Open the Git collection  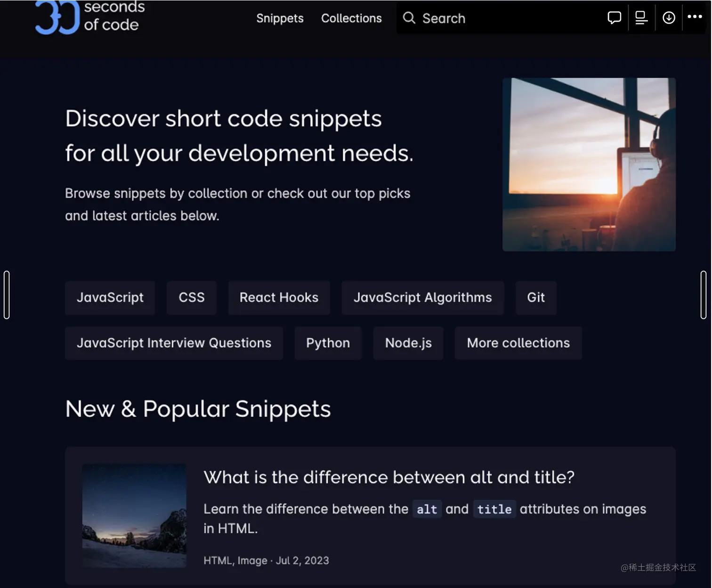[x=536, y=298]
